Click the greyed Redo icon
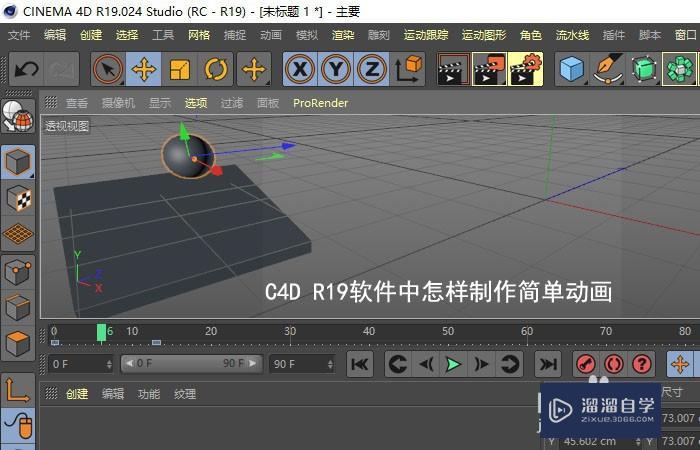The width and height of the screenshot is (700, 450). coord(62,69)
